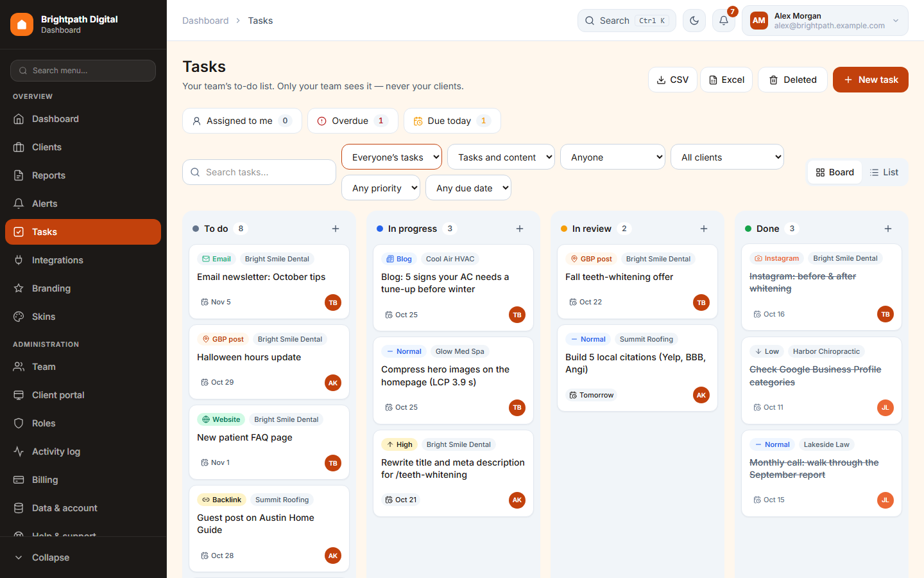Open the Any due date dropdown
The image size is (924, 578).
[x=468, y=188]
